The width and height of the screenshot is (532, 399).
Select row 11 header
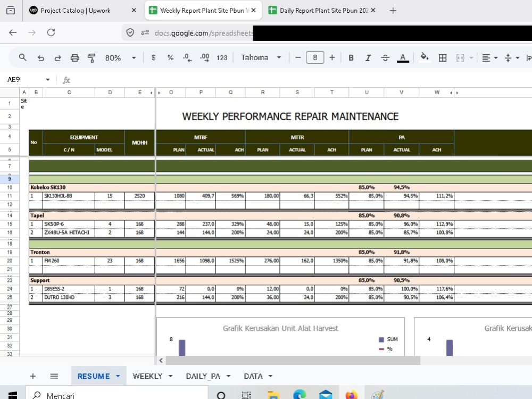point(10,196)
